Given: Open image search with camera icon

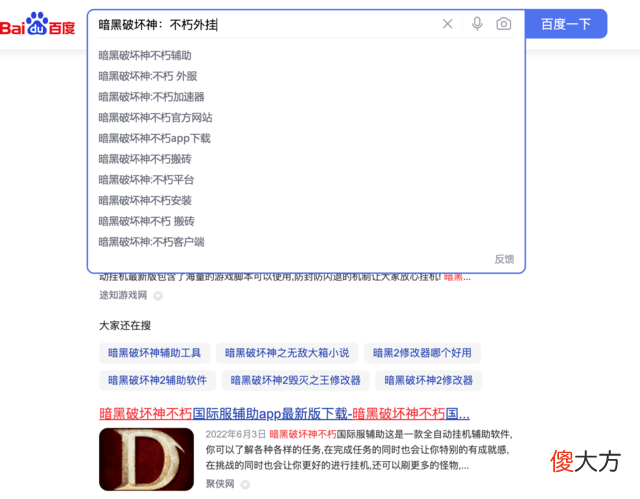Looking at the screenshot, I should pyautogui.click(x=504, y=24).
